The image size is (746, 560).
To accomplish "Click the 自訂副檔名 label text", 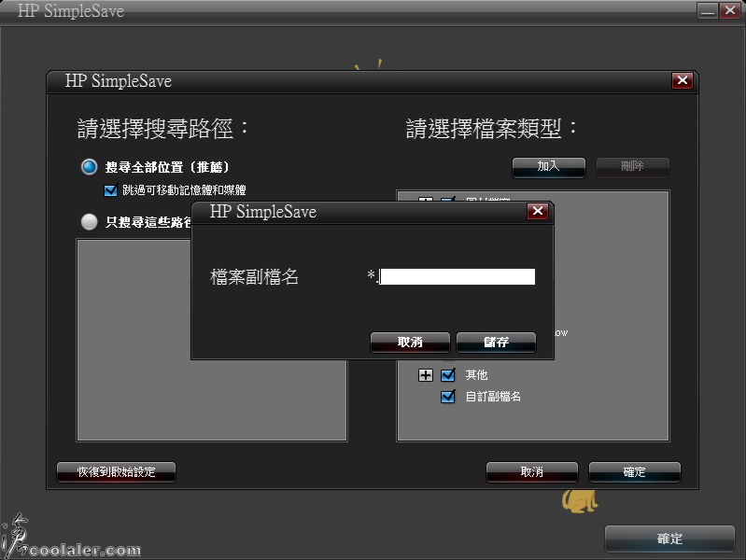I will pyautogui.click(x=493, y=397).
